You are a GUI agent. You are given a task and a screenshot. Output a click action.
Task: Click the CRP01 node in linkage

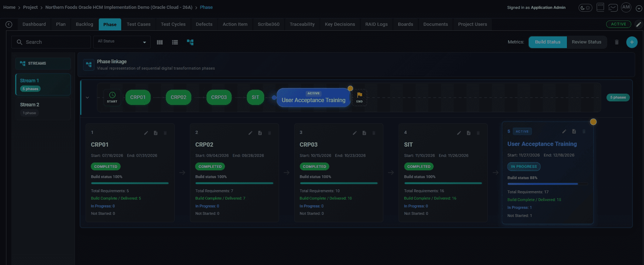138,98
